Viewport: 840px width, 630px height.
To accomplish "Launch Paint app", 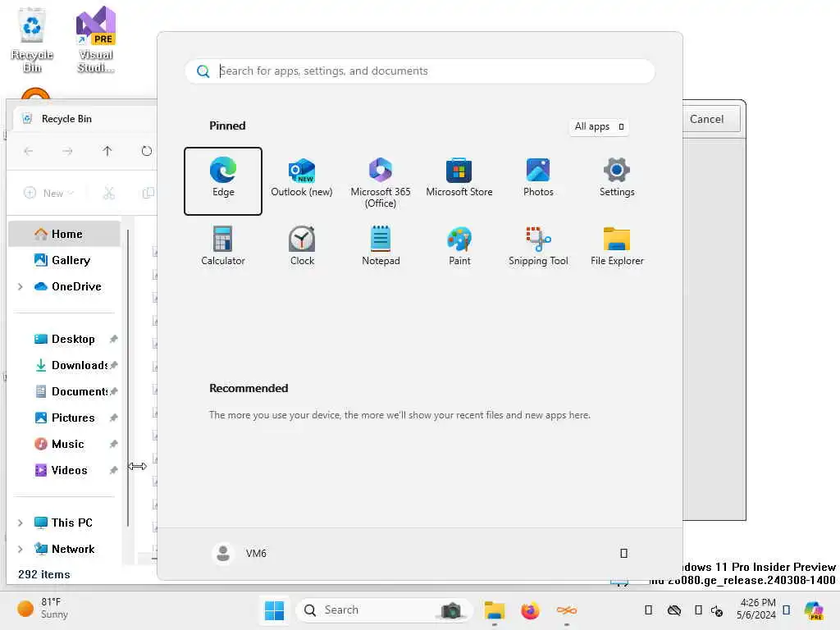I will pyautogui.click(x=459, y=246).
